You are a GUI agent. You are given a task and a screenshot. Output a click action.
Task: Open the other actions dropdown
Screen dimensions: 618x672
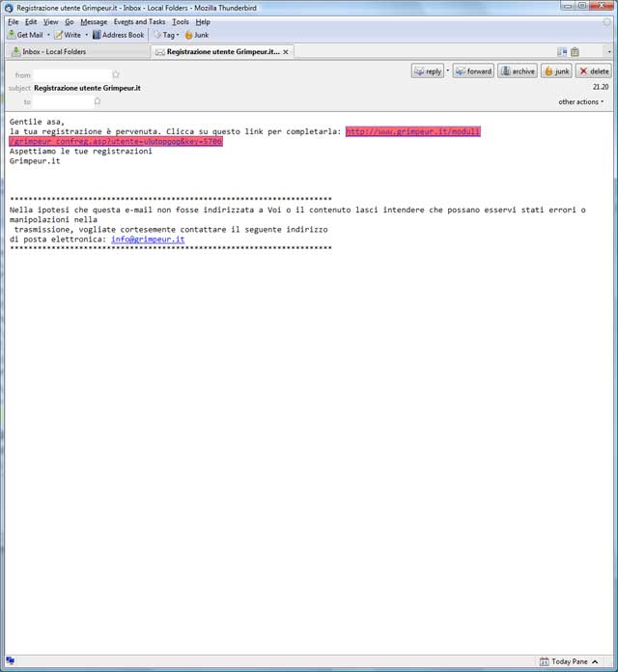click(x=580, y=102)
